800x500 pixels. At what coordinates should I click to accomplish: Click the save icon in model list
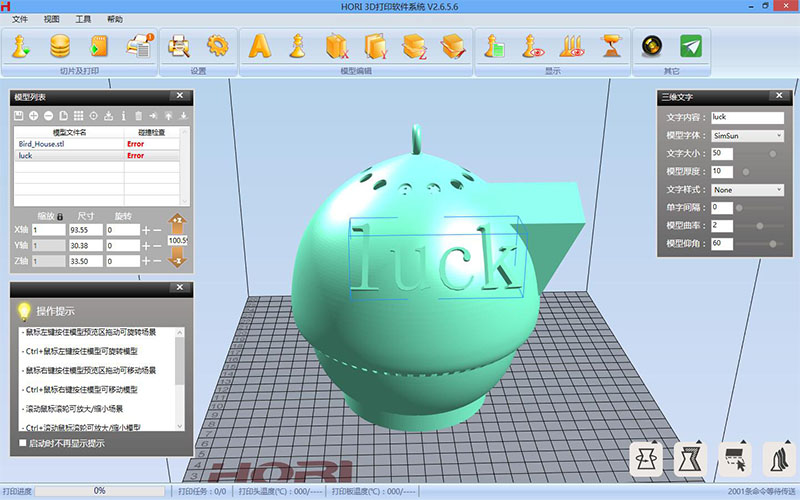18,116
